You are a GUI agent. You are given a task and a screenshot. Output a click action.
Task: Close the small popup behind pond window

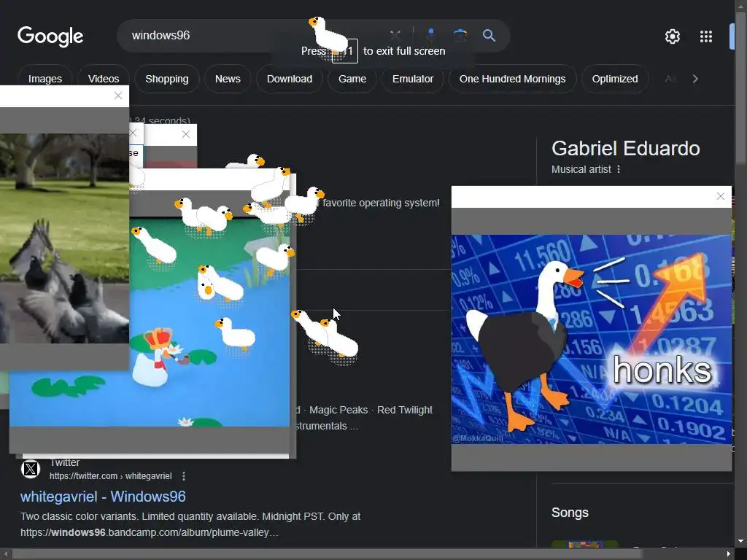click(186, 135)
